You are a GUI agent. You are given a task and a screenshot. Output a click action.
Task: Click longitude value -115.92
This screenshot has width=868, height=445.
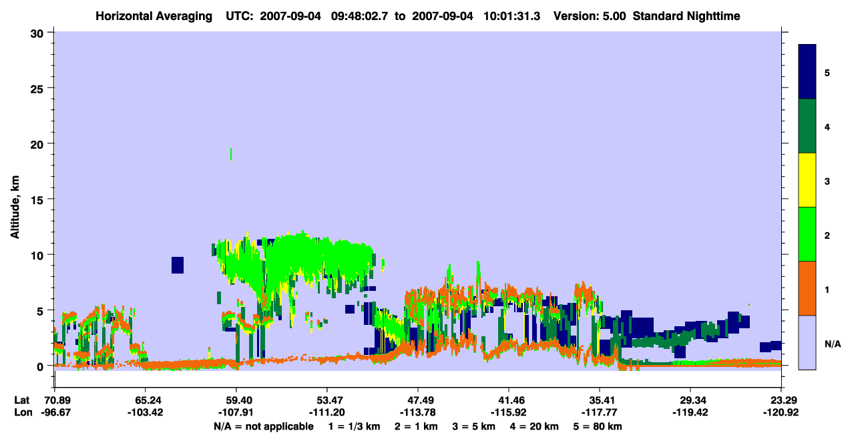[x=509, y=412]
